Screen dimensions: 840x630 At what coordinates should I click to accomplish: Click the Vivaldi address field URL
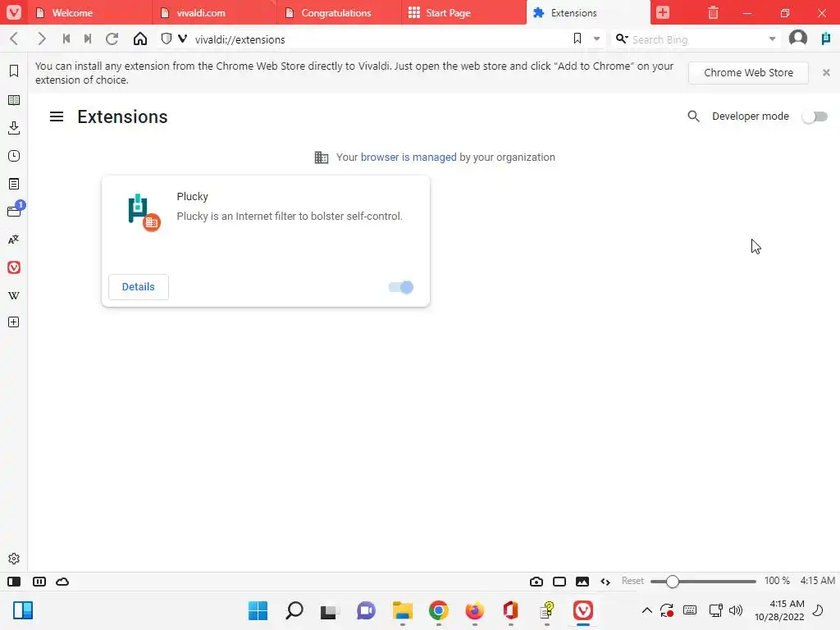click(x=240, y=39)
